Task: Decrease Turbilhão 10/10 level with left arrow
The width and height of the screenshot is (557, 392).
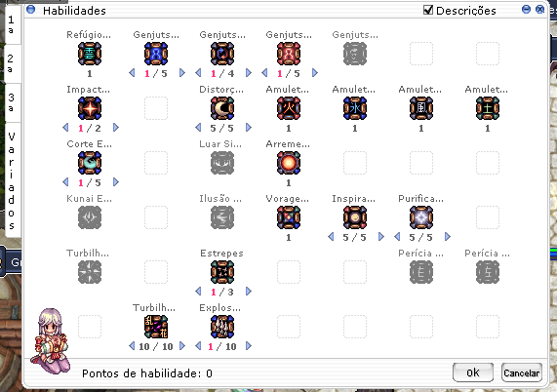Action: 132,345
